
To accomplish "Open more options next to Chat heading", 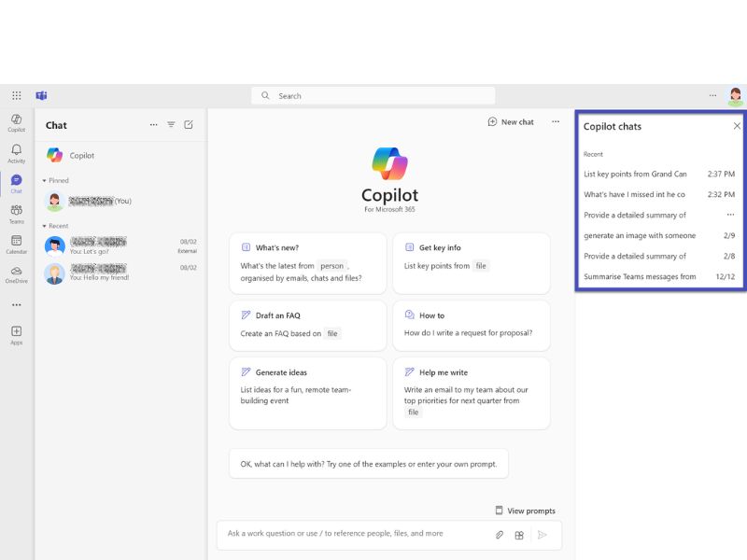I will coord(153,125).
